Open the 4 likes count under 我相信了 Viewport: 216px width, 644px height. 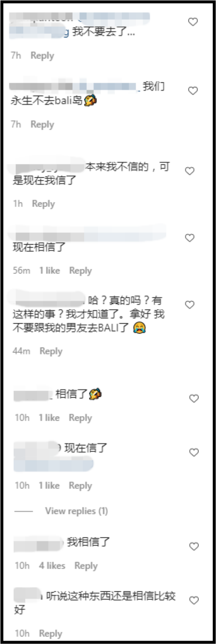52,566
